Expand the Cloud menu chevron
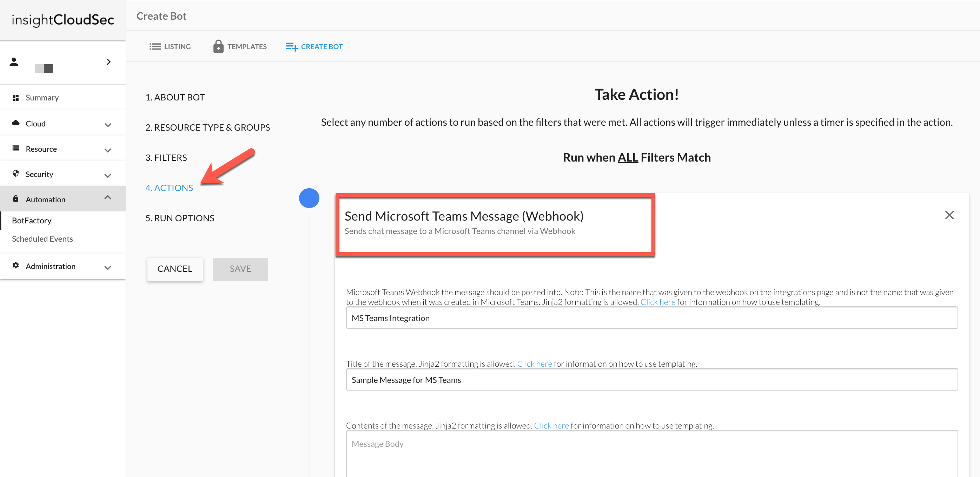 point(108,125)
